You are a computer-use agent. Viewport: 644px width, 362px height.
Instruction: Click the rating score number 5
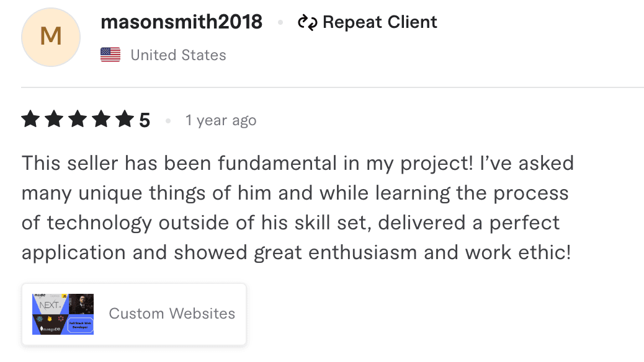coord(145,119)
